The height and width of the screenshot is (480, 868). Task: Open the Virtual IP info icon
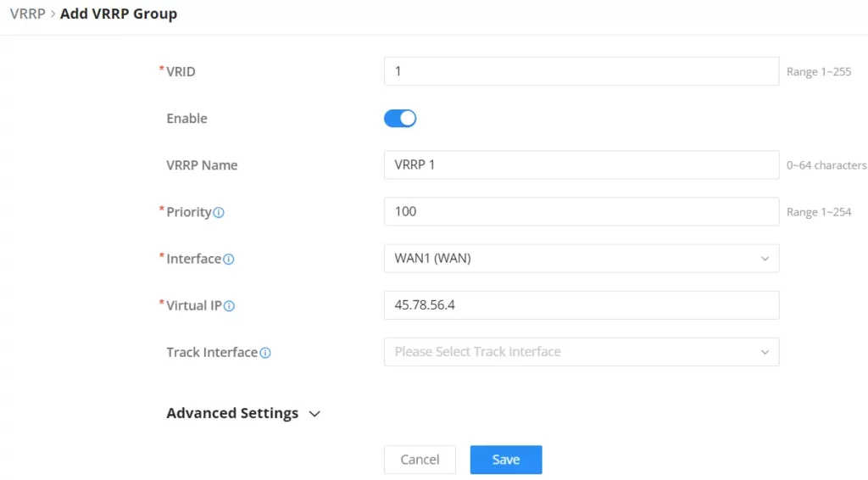229,306
